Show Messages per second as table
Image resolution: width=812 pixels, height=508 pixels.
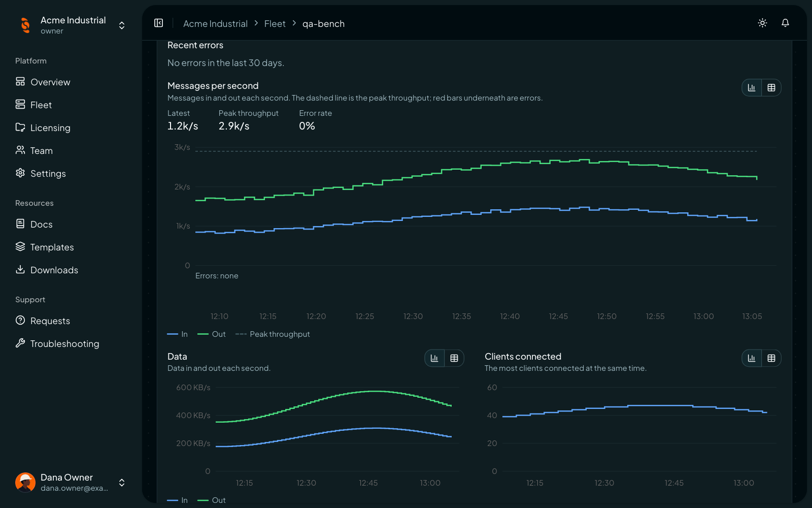pyautogui.click(x=771, y=88)
